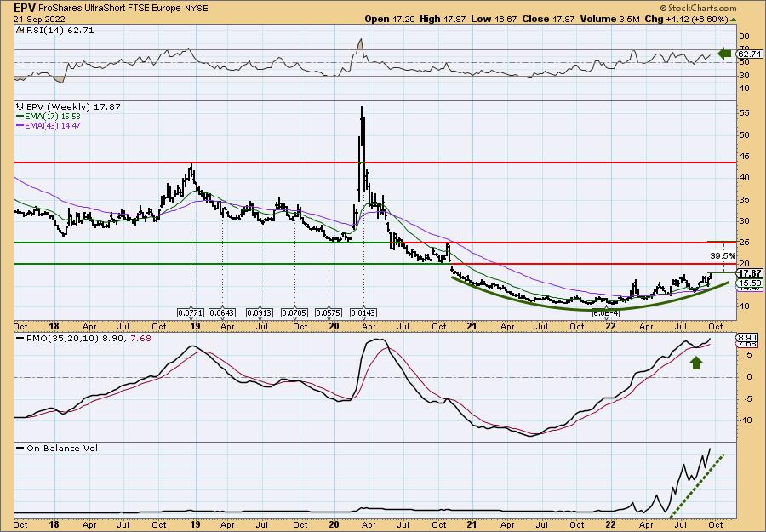Click the 8.90 PMO value tag at right
Viewport: 766px width, 532px height.
[x=748, y=338]
